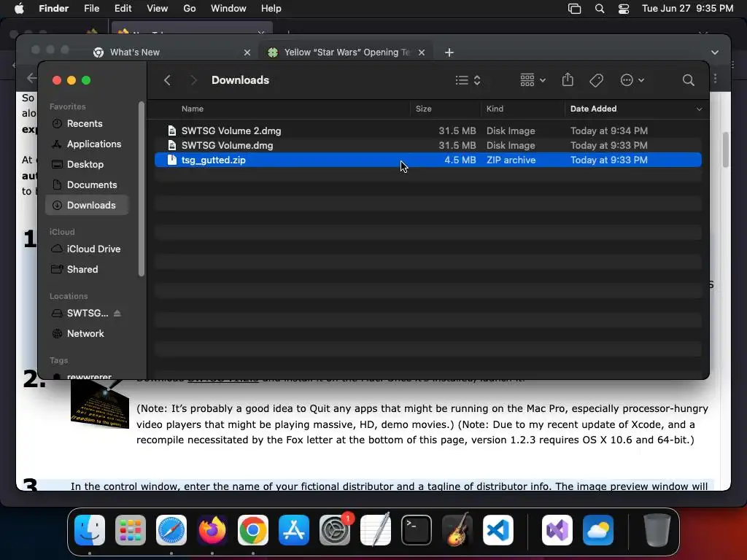The width and height of the screenshot is (747, 560).
Task: Sort files by Date Added column
Action: click(593, 109)
